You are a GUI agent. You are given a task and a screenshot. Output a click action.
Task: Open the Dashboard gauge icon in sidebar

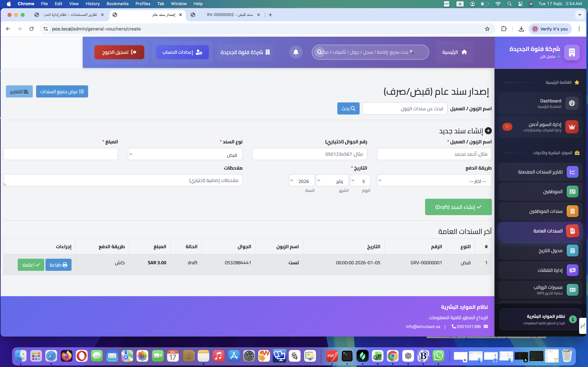(x=572, y=103)
